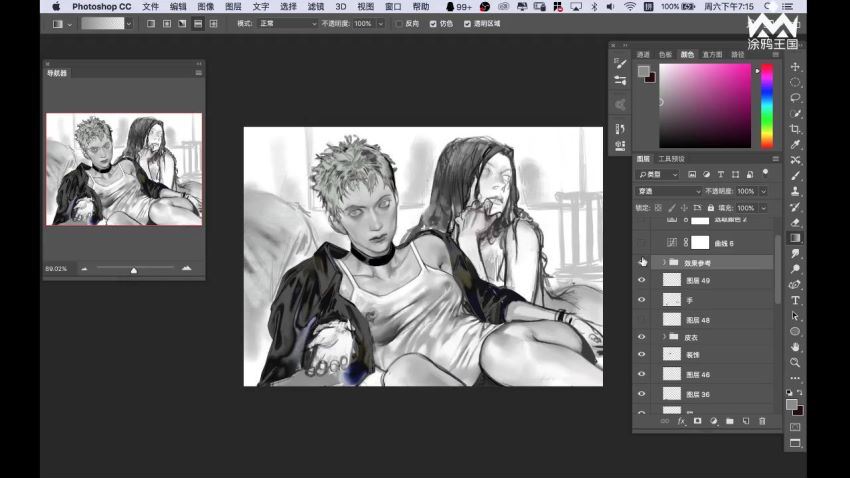Select the Move tool
This screenshot has height=478, width=850.
coord(795,67)
